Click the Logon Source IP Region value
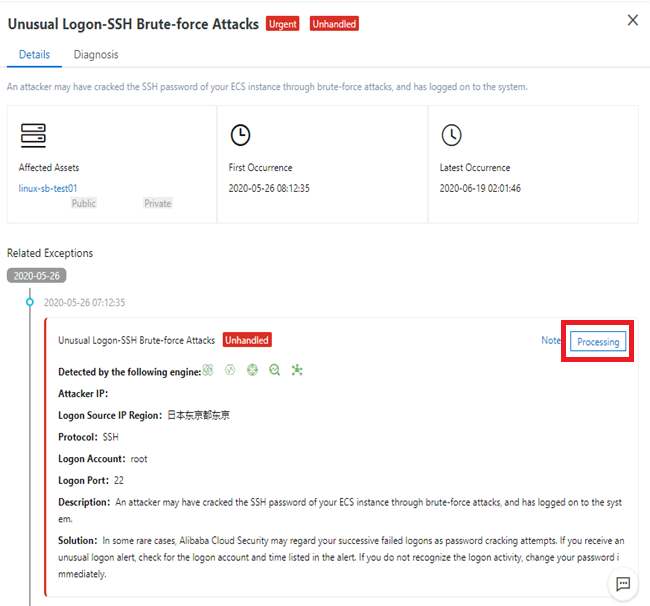The width and height of the screenshot is (650, 606). coord(199,415)
